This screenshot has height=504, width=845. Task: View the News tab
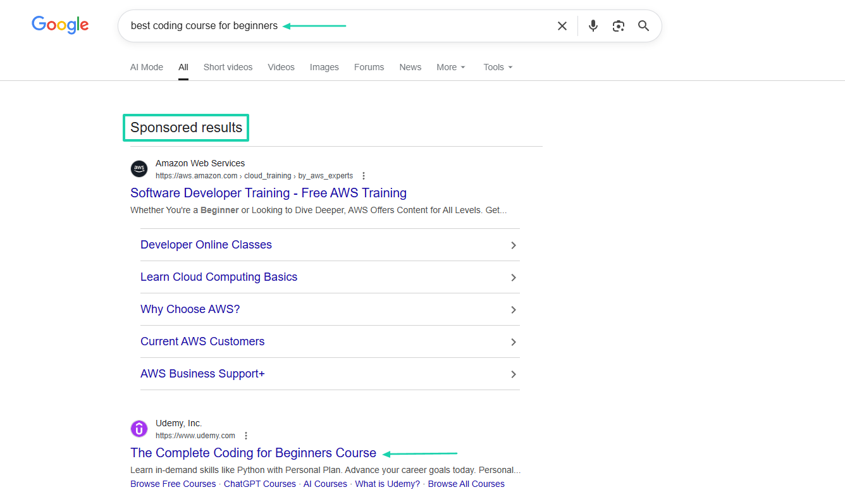click(x=410, y=67)
